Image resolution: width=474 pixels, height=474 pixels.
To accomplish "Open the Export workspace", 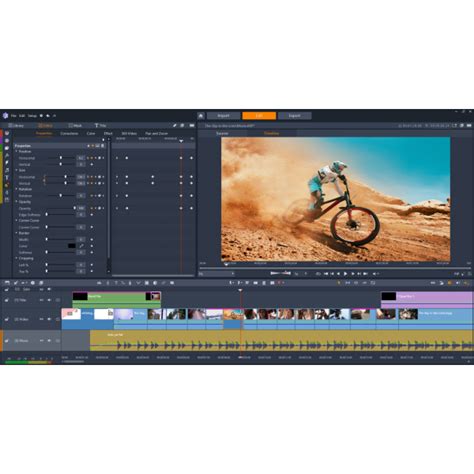I will [x=295, y=116].
